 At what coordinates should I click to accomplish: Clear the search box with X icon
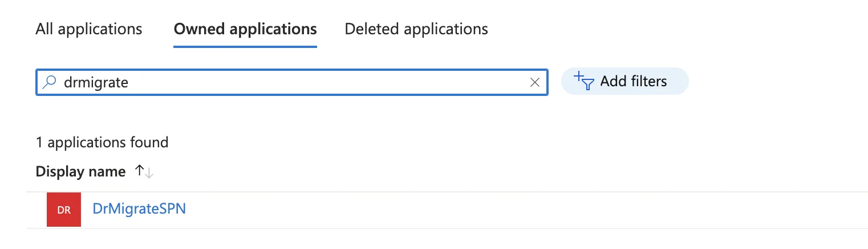(x=535, y=82)
